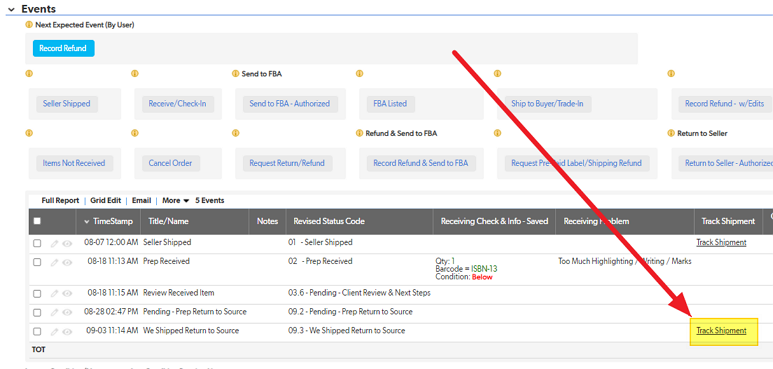Image resolution: width=773 pixels, height=369 pixels.
Task: Click info icon above Ship to Buyer/Trade-In
Action: [497, 74]
